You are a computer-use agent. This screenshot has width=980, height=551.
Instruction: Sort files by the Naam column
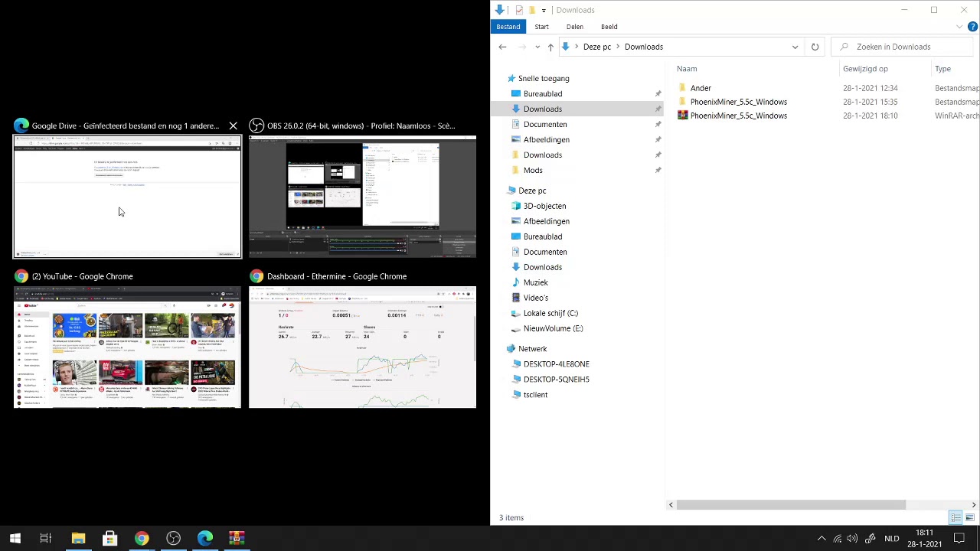point(687,69)
